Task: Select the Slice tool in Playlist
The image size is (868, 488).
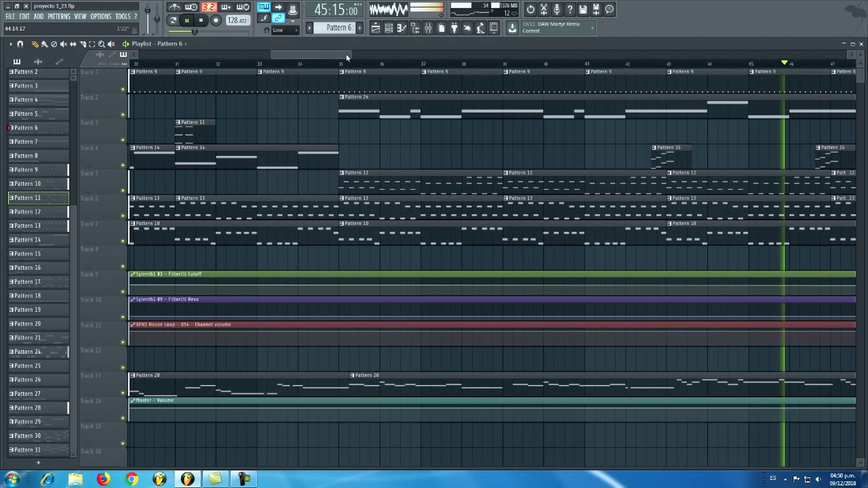Action: coord(83,44)
